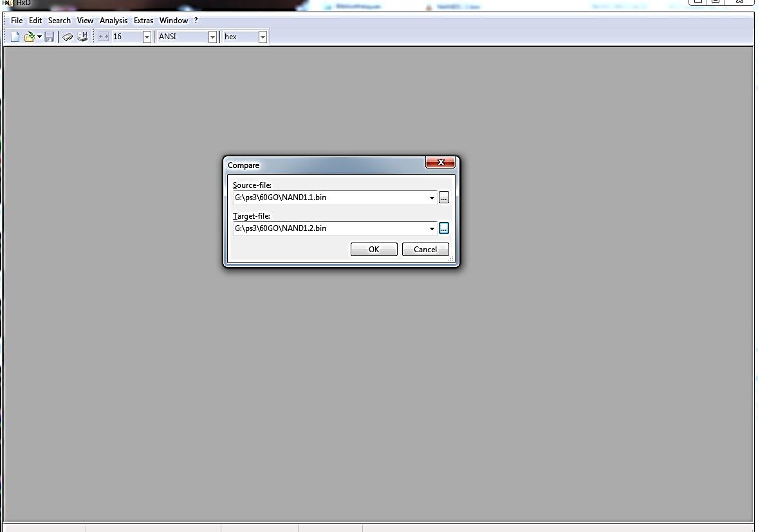The image size is (758, 532).
Task: Browse for source file with ellipsis button
Action: point(443,197)
